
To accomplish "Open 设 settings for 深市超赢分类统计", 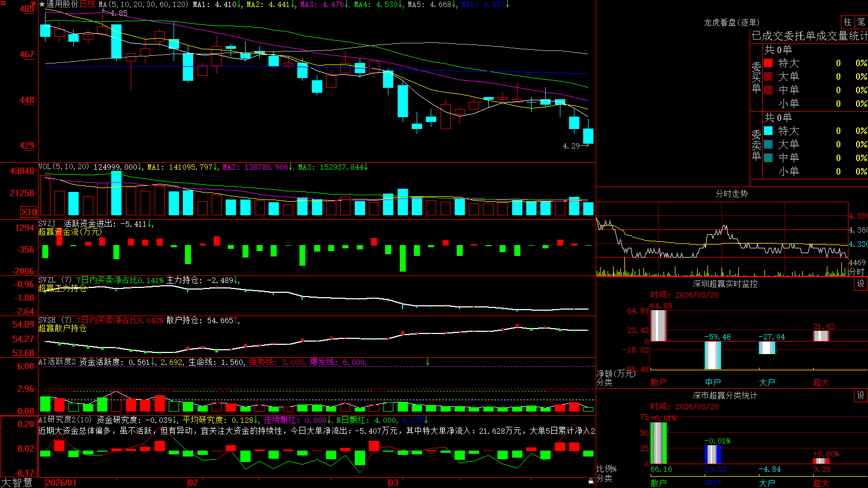I will [861, 395].
